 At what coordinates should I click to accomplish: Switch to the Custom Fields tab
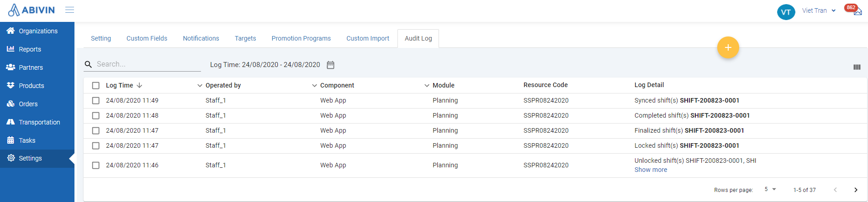(x=147, y=38)
